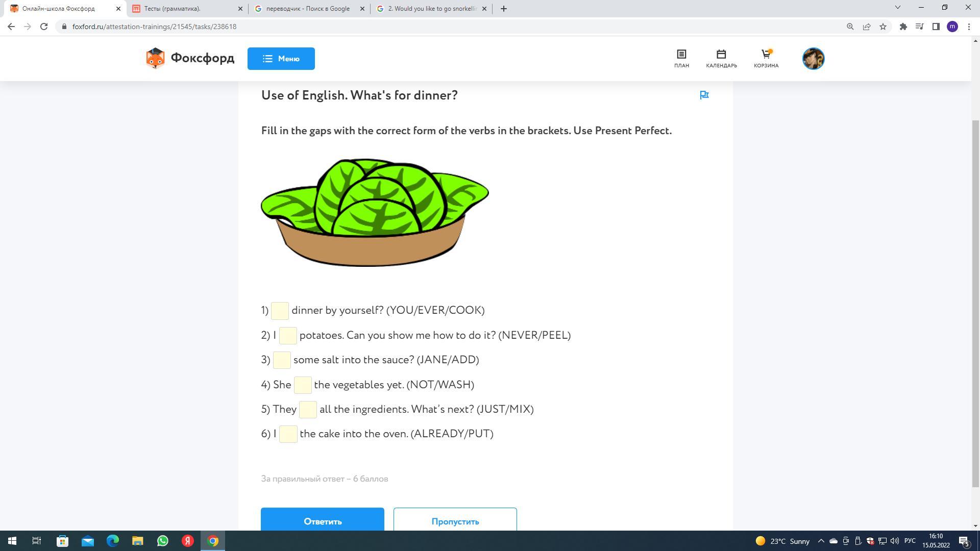Open the media control icon in the toolbar
Viewport: 980px width, 551px height.
(920, 27)
